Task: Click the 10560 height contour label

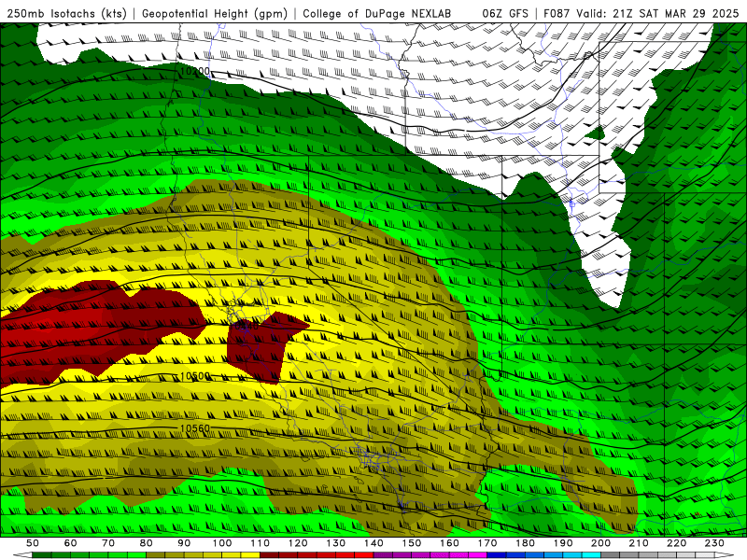Action: click(195, 428)
